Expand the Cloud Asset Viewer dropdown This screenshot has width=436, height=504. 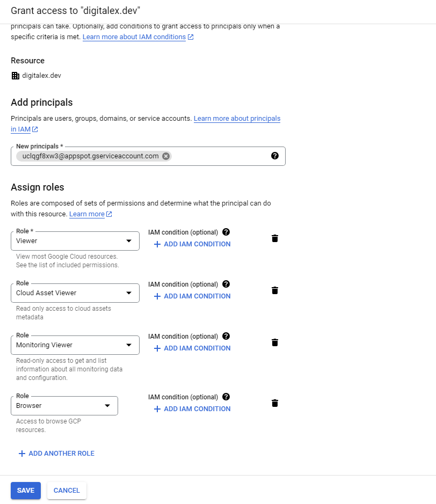(129, 293)
